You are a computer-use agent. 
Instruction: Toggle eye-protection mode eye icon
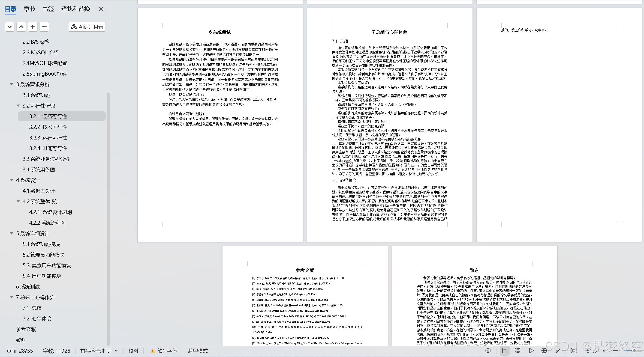[x=488, y=350]
